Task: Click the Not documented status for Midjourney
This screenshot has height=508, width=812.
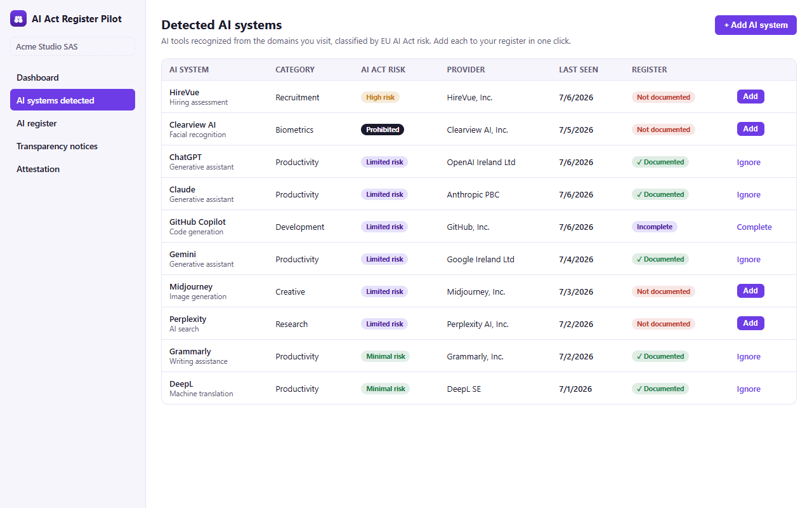Action: click(x=664, y=291)
